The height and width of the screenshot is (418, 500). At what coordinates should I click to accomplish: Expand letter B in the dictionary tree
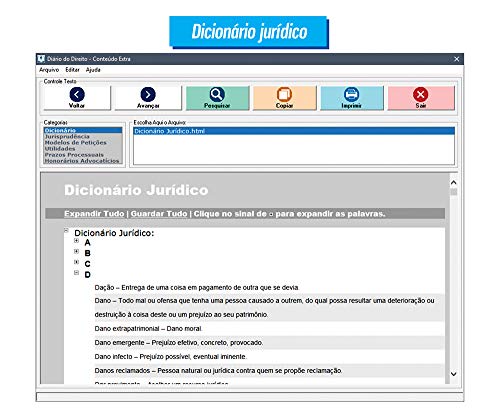pyautogui.click(x=76, y=251)
